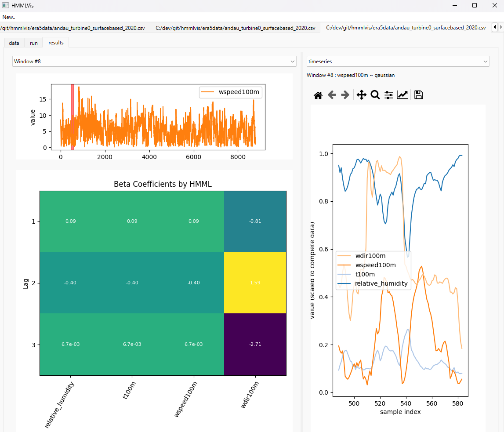
Task: Expand the timeseries plot type dropdown
Action: pyautogui.click(x=398, y=62)
